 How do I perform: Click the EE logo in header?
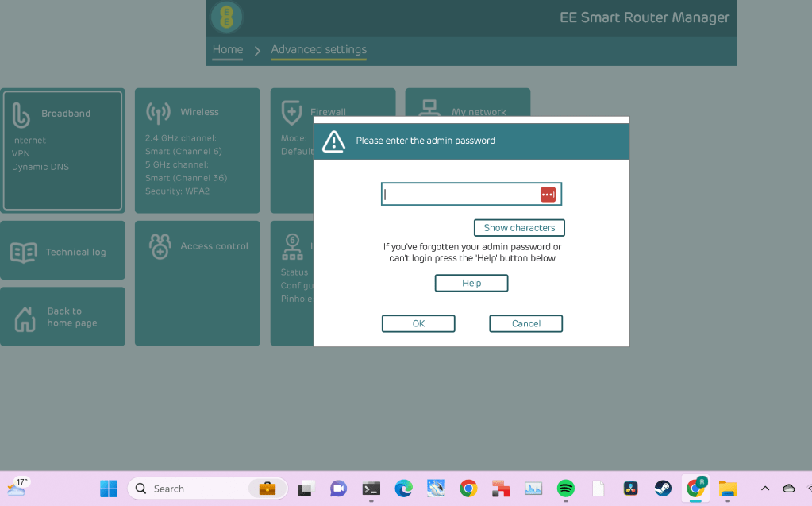point(227,17)
